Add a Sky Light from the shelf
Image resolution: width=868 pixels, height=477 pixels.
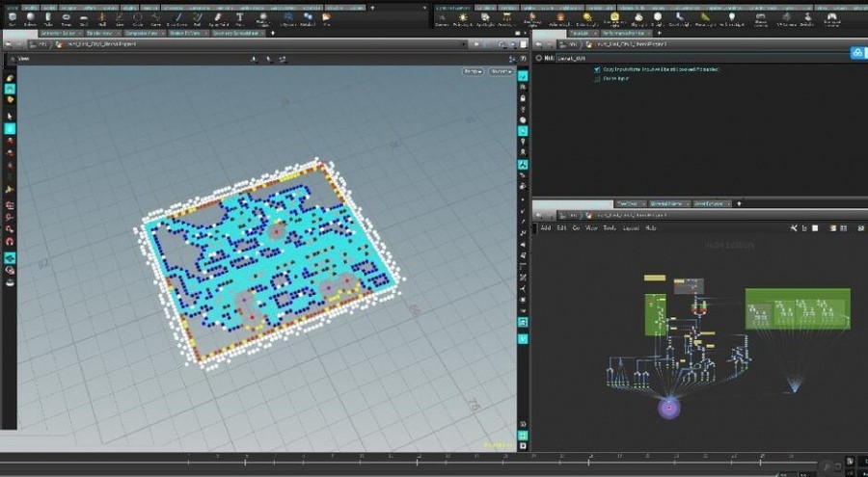click(638, 19)
